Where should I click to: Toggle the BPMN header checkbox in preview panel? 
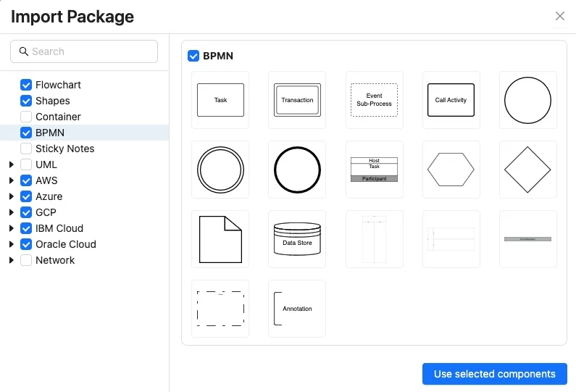tap(193, 56)
